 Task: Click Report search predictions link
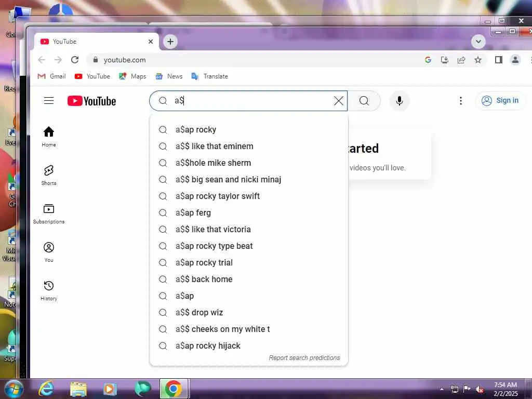tap(304, 358)
